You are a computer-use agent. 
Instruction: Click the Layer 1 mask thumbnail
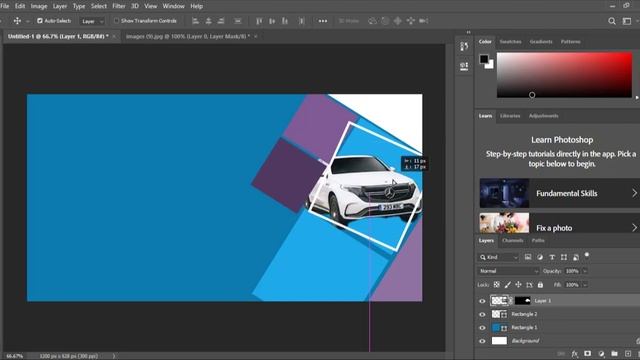point(522,301)
